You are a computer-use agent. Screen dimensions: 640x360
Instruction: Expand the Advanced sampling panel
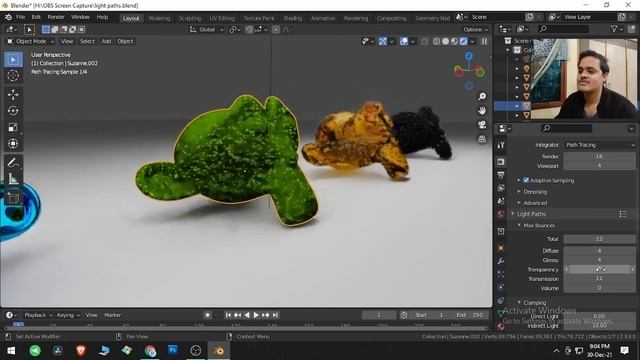[x=535, y=203]
